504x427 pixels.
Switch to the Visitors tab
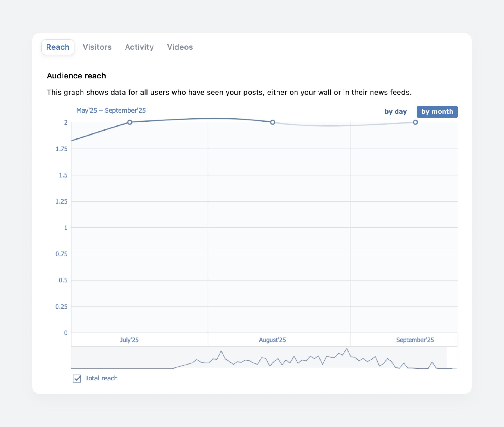tap(97, 47)
